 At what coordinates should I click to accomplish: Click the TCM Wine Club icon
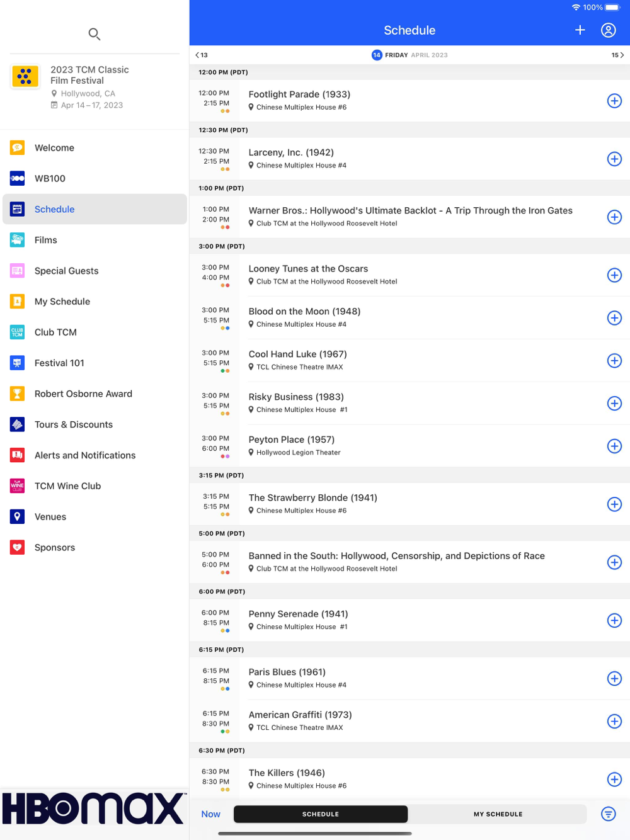pyautogui.click(x=18, y=485)
